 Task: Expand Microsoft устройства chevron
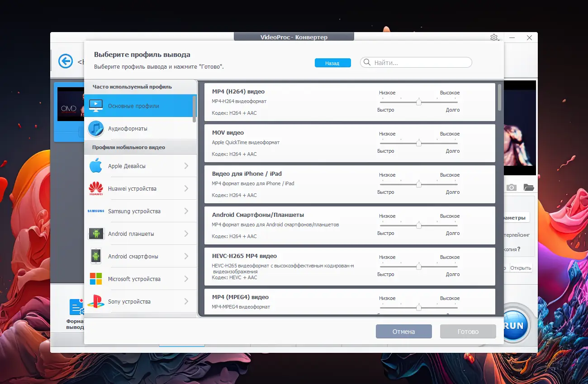186,279
